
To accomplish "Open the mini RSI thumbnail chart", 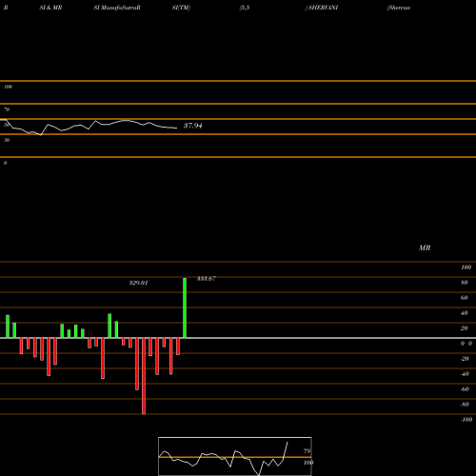I will (235, 456).
